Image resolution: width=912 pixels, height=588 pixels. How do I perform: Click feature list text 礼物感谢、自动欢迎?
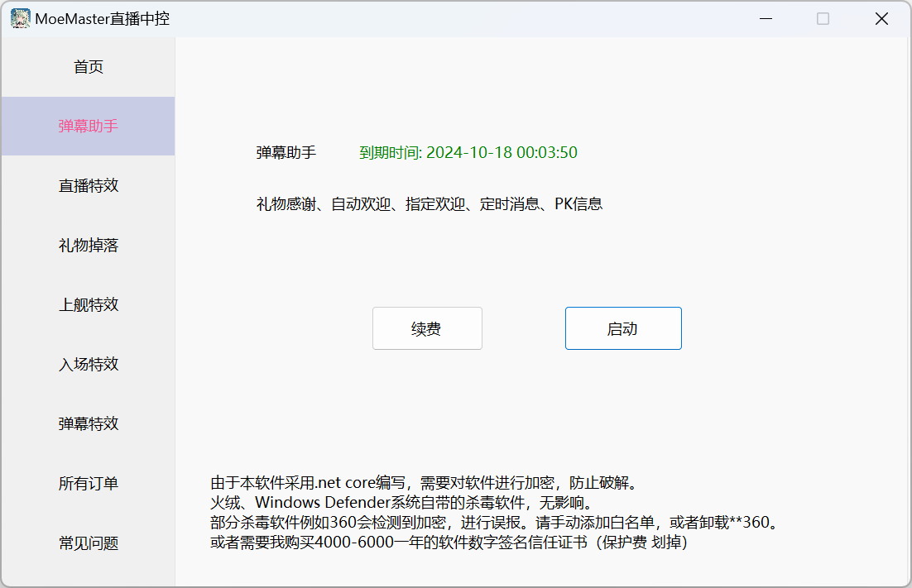click(x=430, y=204)
